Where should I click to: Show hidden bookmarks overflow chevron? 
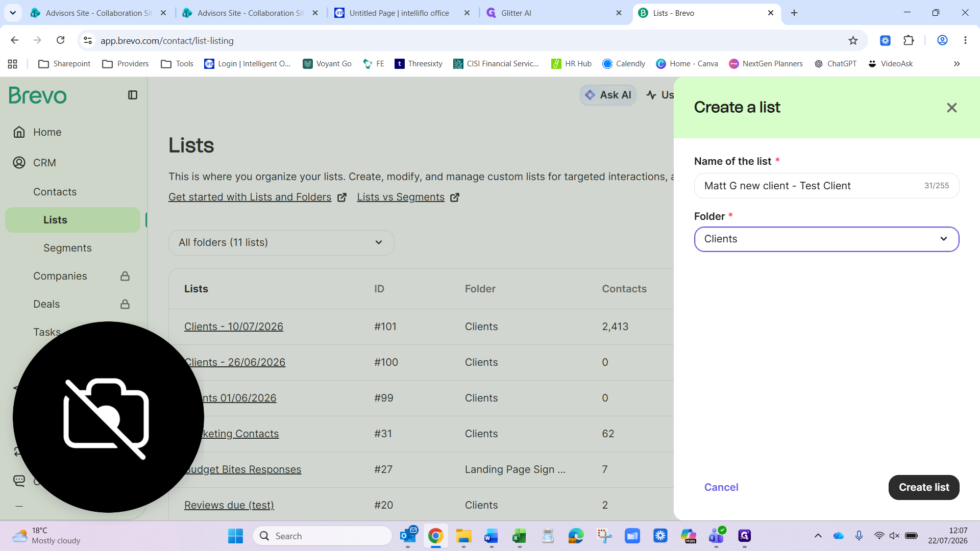(957, 64)
